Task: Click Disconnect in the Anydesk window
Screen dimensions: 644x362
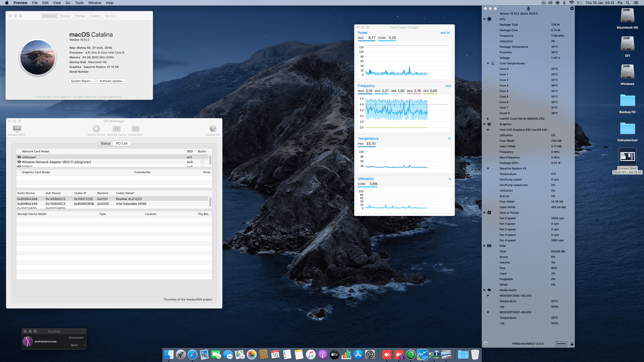Action: 76,338
